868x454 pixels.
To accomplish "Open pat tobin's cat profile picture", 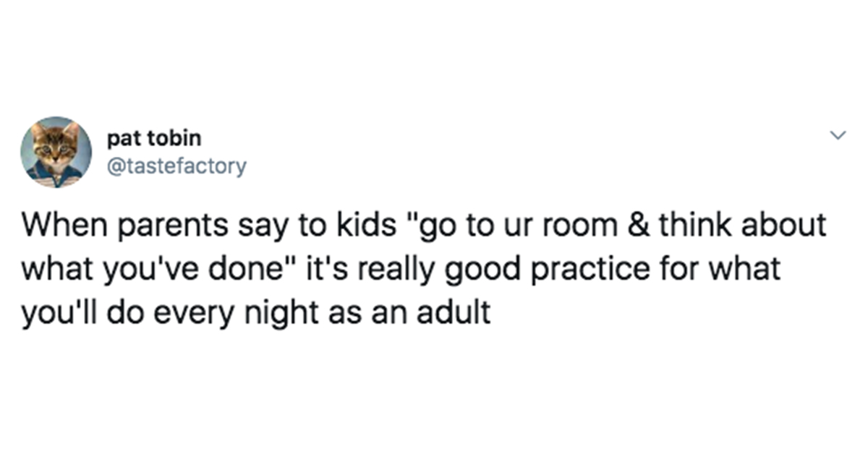I will click(x=56, y=153).
